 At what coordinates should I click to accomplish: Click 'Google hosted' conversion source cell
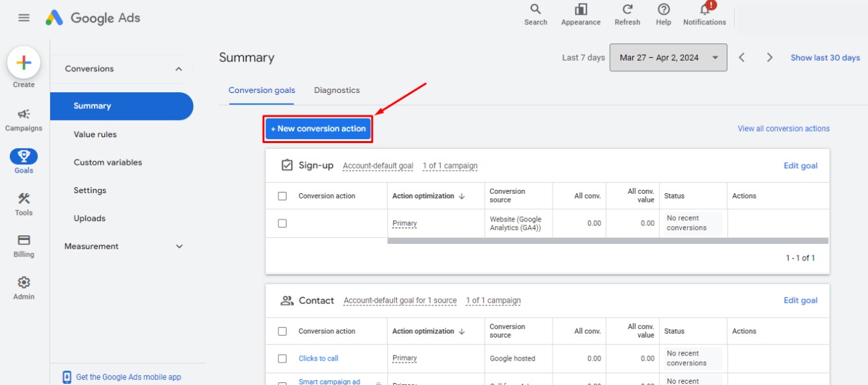512,359
